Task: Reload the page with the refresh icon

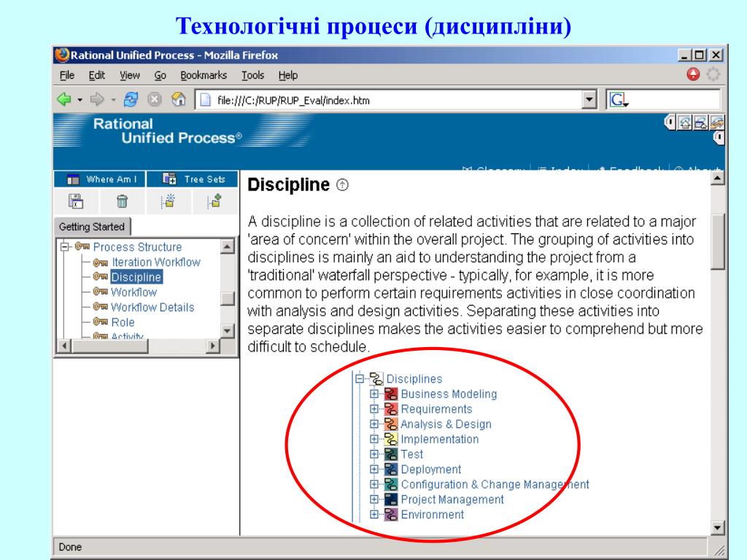Action: coord(131,99)
